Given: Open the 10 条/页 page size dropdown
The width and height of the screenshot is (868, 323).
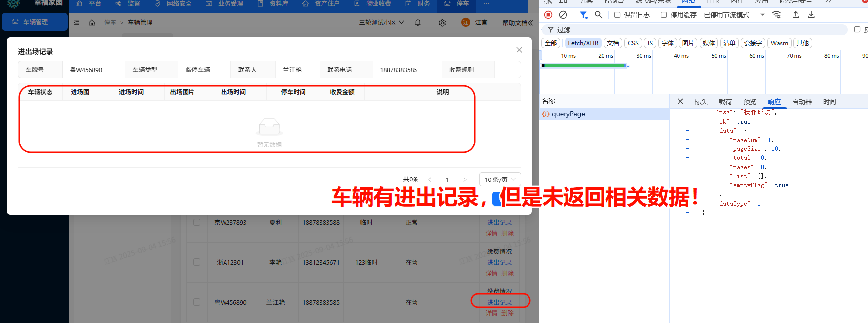Looking at the screenshot, I should [500, 179].
